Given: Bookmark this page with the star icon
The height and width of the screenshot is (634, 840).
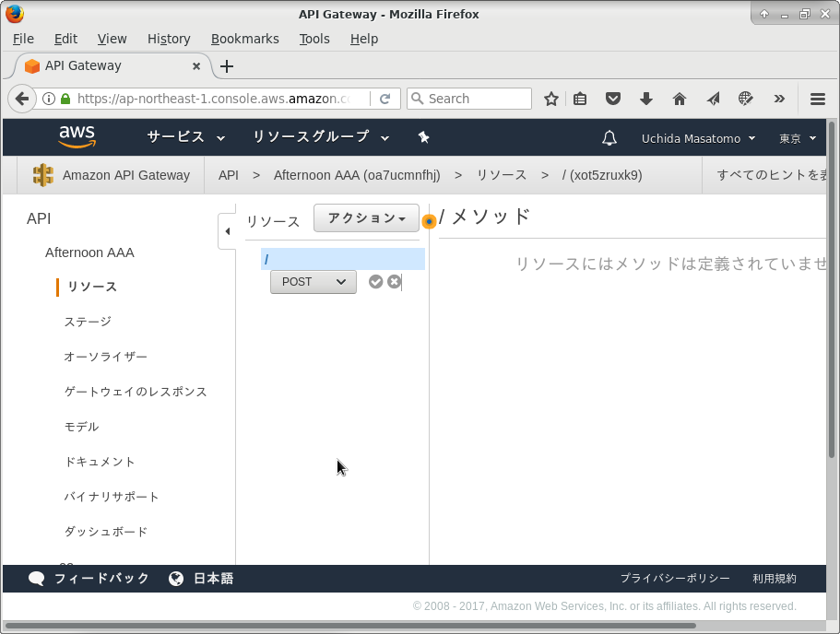Looking at the screenshot, I should pos(550,99).
